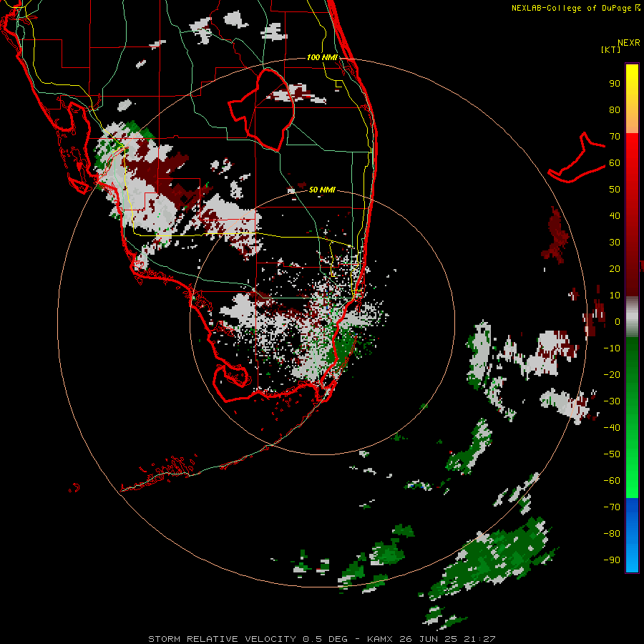Click the 50 value on the velocity scale

[615, 190]
